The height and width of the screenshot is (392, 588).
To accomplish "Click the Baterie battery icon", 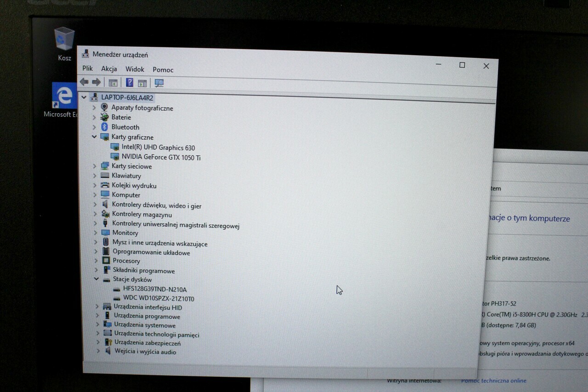I will coord(105,117).
